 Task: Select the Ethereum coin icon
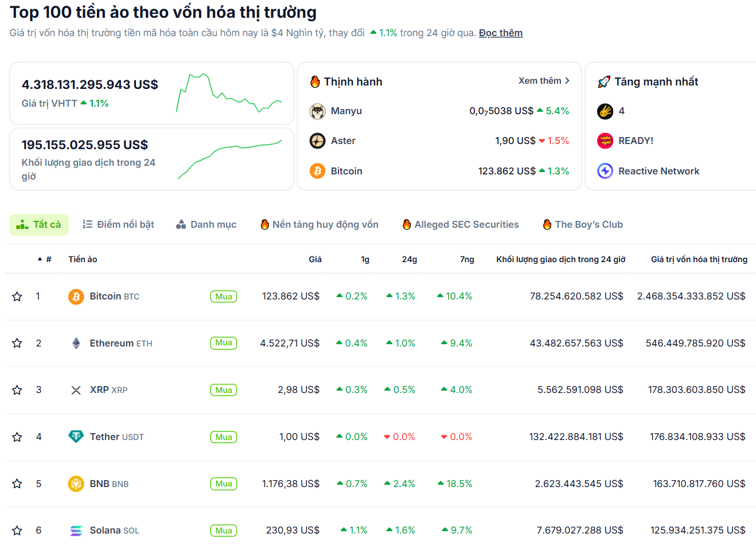point(76,343)
